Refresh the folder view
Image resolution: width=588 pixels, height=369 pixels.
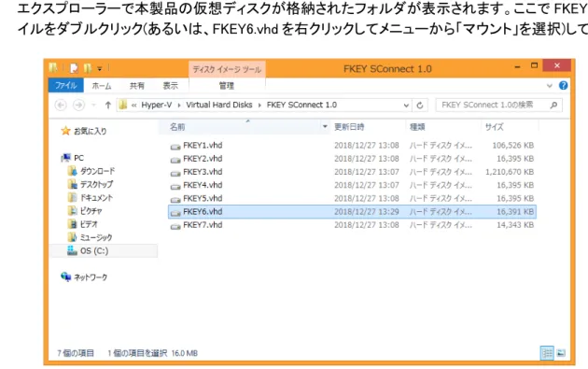(x=420, y=106)
